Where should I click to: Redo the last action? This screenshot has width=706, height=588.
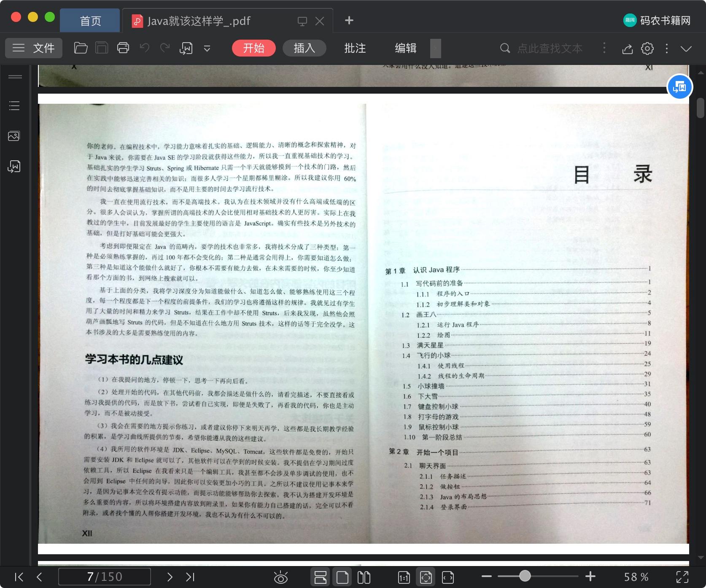[165, 48]
